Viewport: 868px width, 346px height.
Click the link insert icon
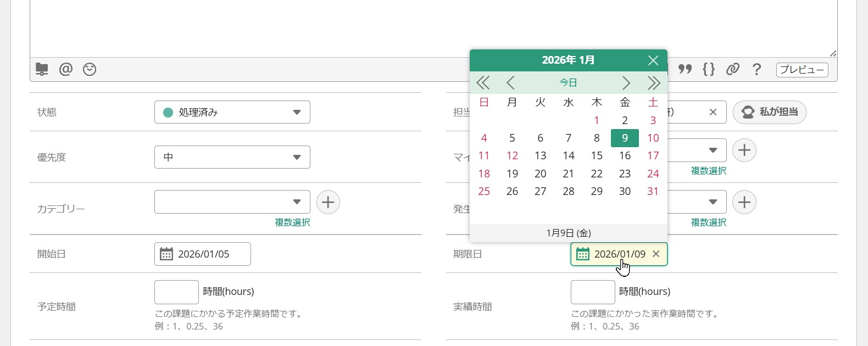(x=733, y=69)
